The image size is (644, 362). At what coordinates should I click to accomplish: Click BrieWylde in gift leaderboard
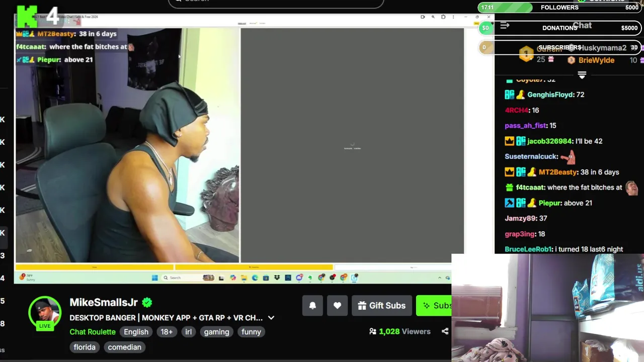coord(596,60)
